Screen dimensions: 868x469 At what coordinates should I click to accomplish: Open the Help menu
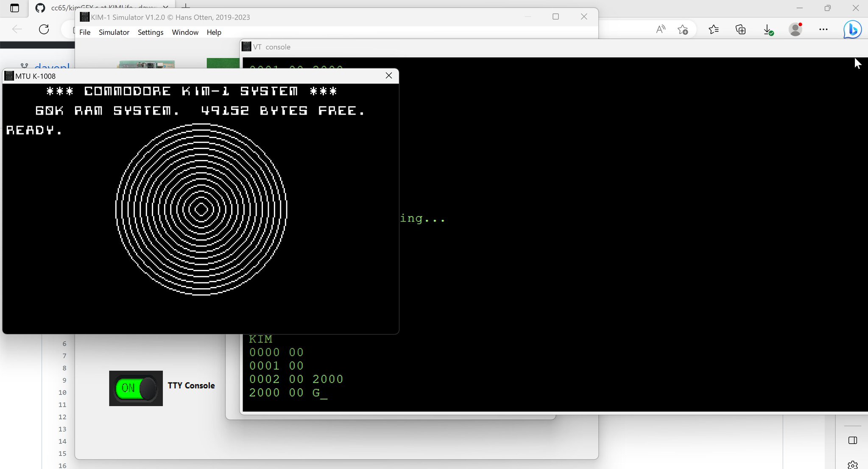point(214,32)
